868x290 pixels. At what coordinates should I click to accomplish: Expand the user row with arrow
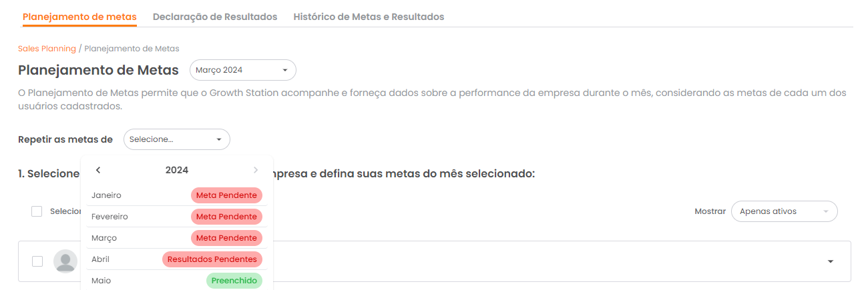pos(830,261)
